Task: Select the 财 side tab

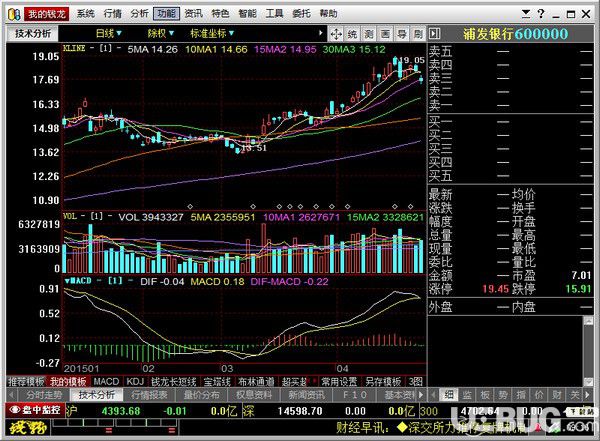Action: [x=557, y=395]
